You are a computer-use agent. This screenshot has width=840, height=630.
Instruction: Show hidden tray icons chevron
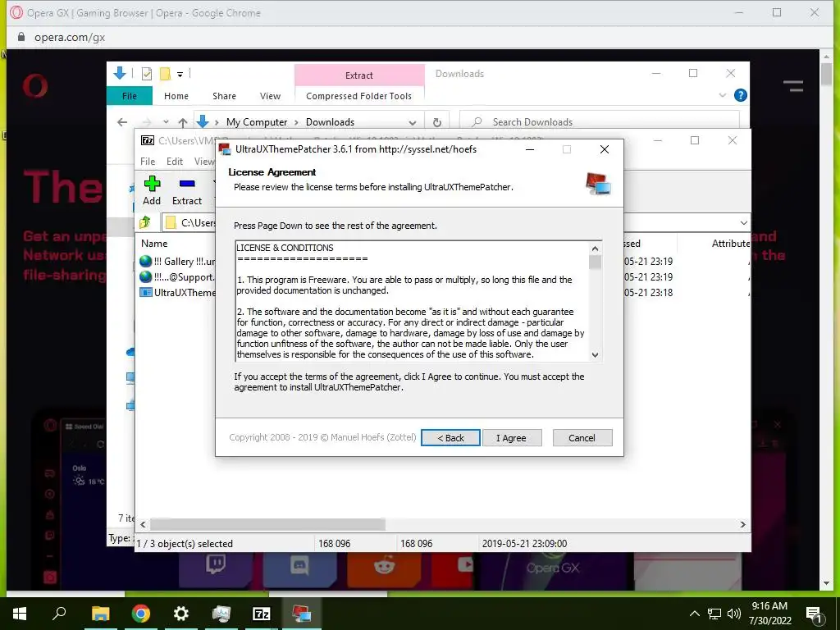(x=694, y=614)
